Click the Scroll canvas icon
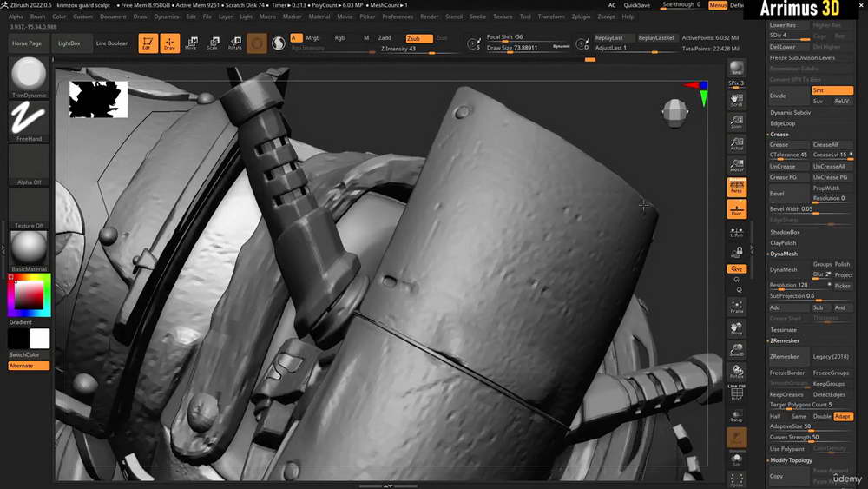The width and height of the screenshot is (868, 489). (x=736, y=100)
